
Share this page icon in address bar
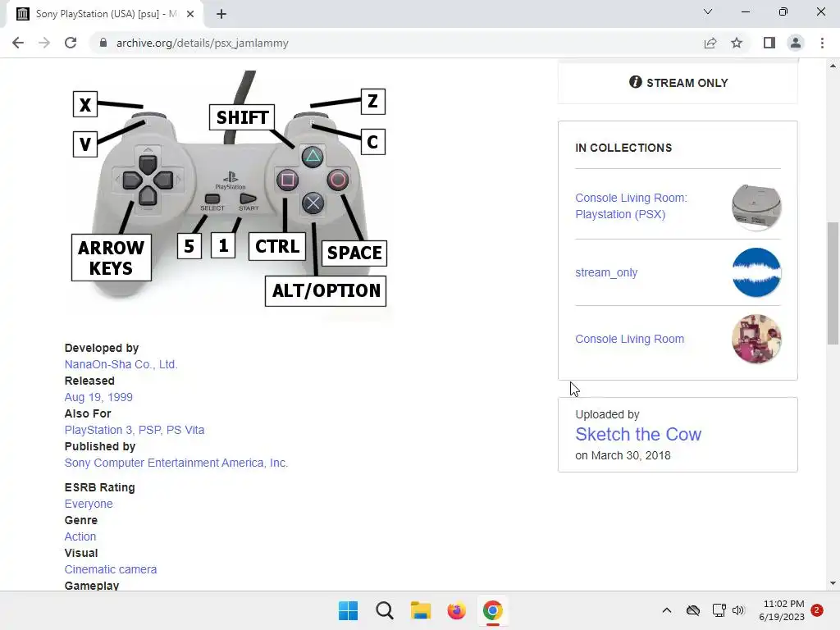pyautogui.click(x=710, y=43)
